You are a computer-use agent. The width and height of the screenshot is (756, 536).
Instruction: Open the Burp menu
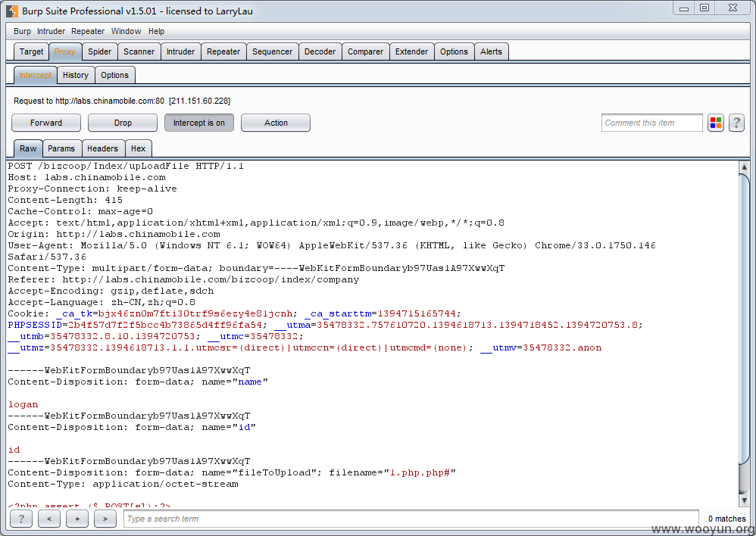tap(22, 31)
